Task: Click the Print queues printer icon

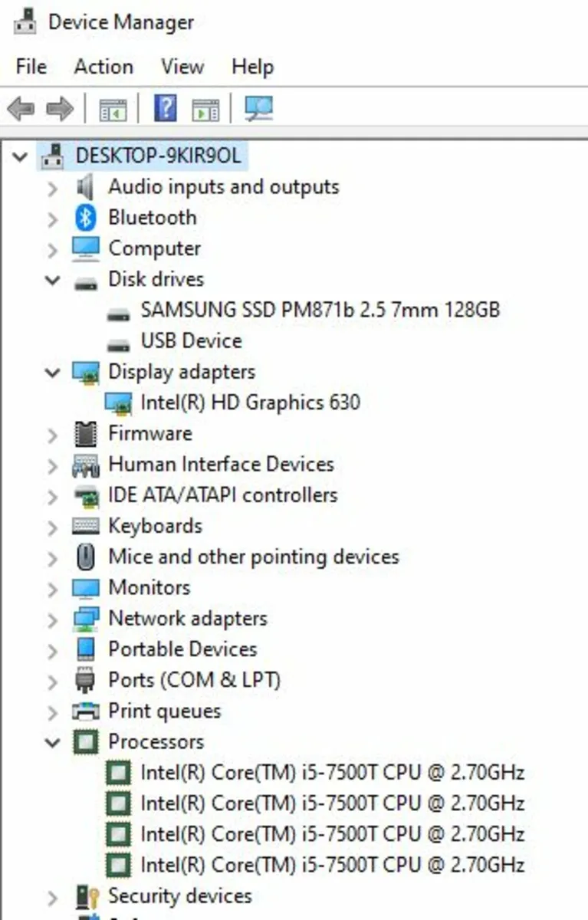Action: (x=85, y=711)
